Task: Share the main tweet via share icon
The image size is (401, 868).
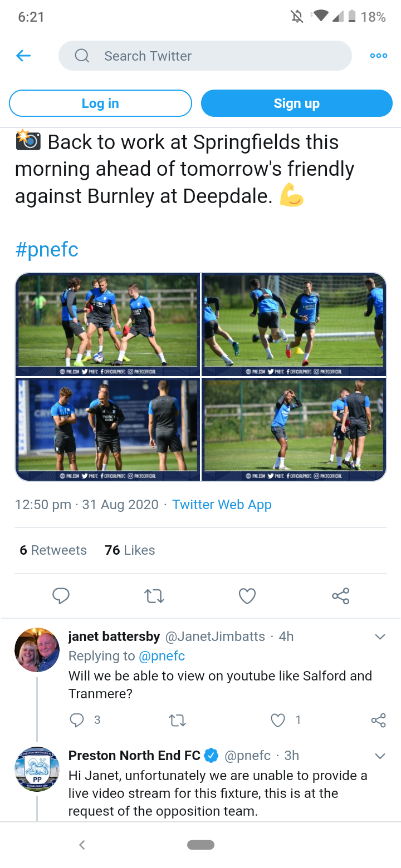Action: [x=340, y=596]
